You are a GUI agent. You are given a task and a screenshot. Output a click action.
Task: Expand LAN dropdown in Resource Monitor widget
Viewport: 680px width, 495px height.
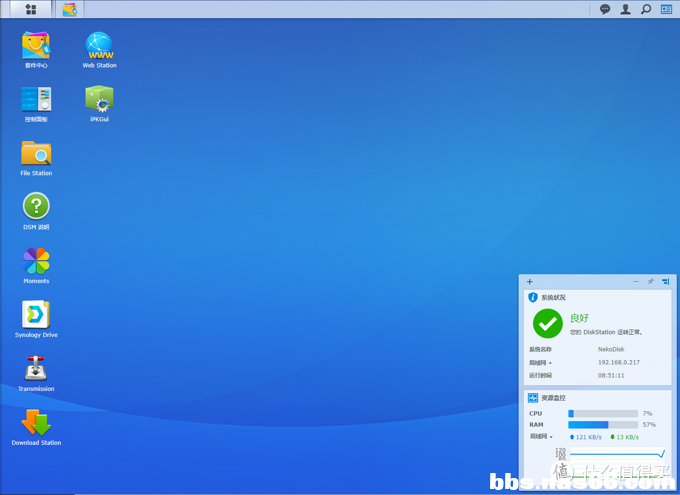pyautogui.click(x=541, y=437)
